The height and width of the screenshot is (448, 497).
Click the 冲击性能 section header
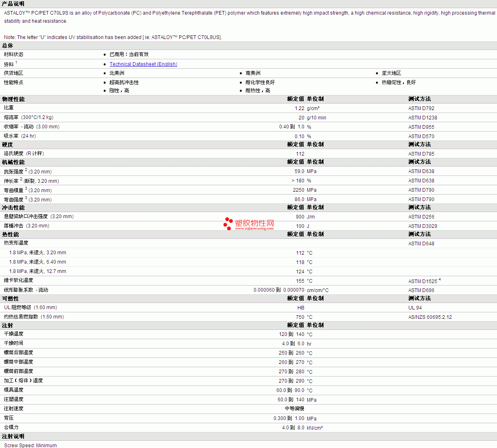click(x=13, y=208)
